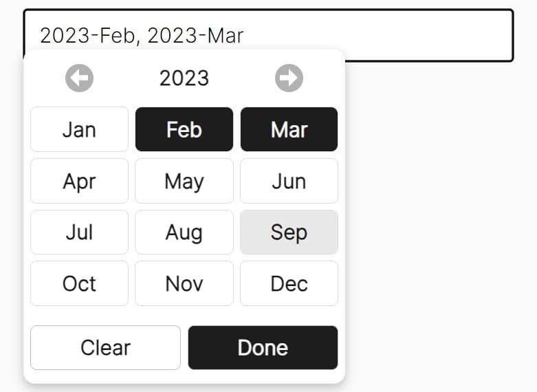Image resolution: width=537 pixels, height=392 pixels.
Task: Select December in the picker
Action: [x=289, y=283]
